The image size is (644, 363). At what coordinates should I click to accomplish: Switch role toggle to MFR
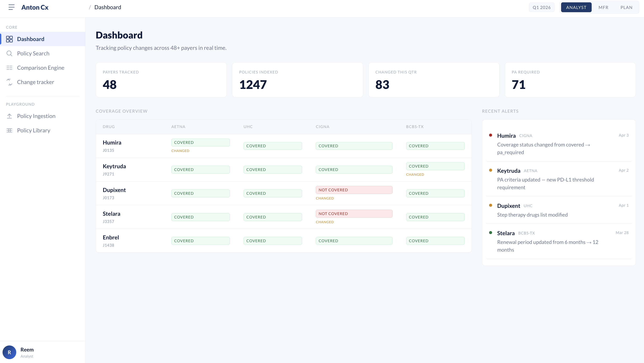[x=603, y=7]
